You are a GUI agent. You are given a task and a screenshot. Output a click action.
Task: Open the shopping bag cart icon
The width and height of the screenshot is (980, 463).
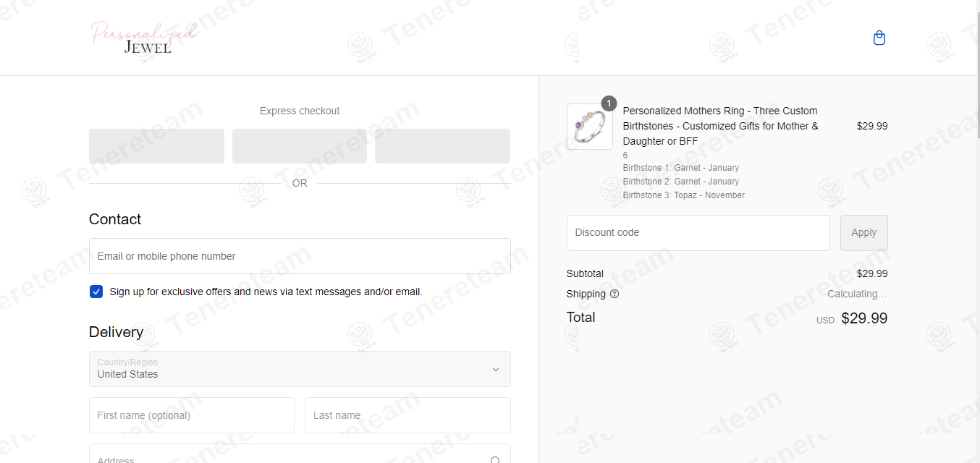coord(879,38)
